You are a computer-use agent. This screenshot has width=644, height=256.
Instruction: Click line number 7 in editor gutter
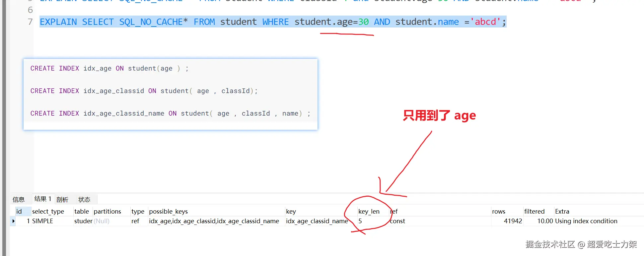(30, 22)
